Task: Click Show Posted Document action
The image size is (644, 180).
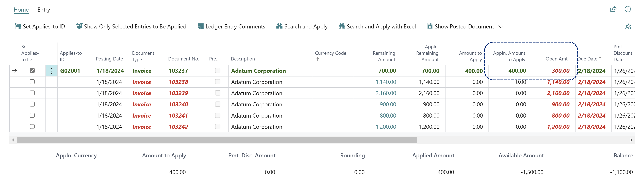Action: (x=461, y=27)
